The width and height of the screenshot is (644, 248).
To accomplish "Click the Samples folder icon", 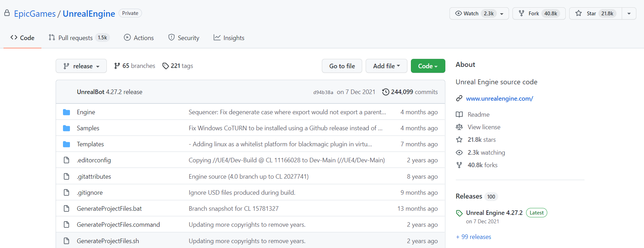I will tap(66, 128).
